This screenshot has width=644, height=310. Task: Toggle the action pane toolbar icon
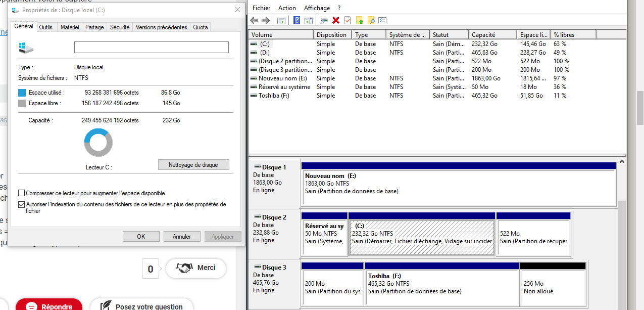click(x=308, y=20)
